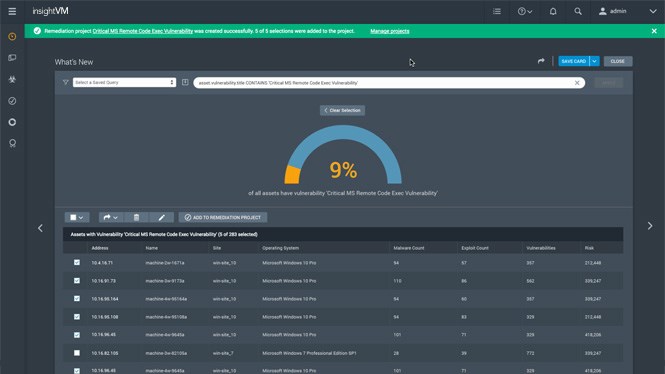Open the hamburger navigation menu

pyautogui.click(x=12, y=11)
